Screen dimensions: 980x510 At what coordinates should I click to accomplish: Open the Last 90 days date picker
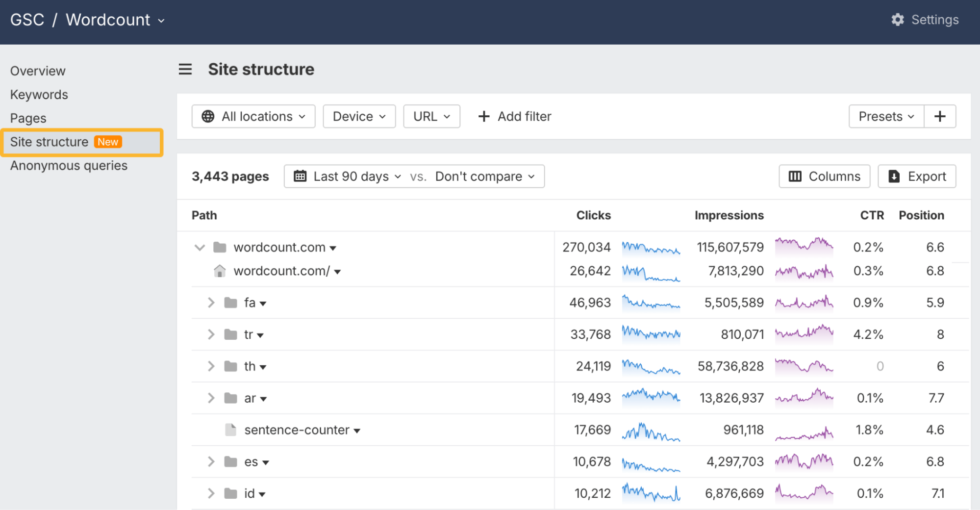coord(351,176)
